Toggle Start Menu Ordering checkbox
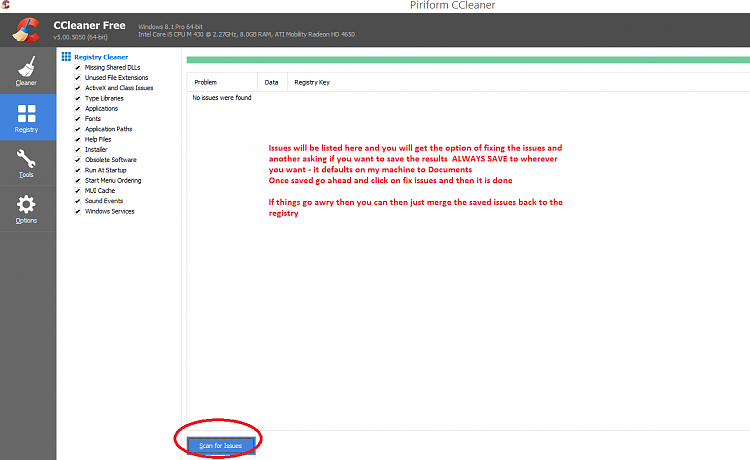The height and width of the screenshot is (460, 750). 77,180
